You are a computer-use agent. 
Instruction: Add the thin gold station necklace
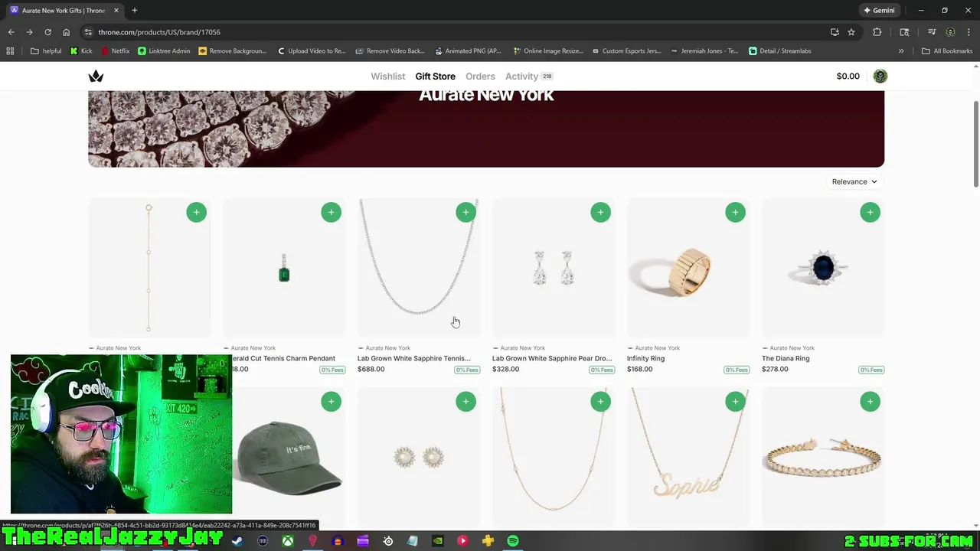(600, 401)
